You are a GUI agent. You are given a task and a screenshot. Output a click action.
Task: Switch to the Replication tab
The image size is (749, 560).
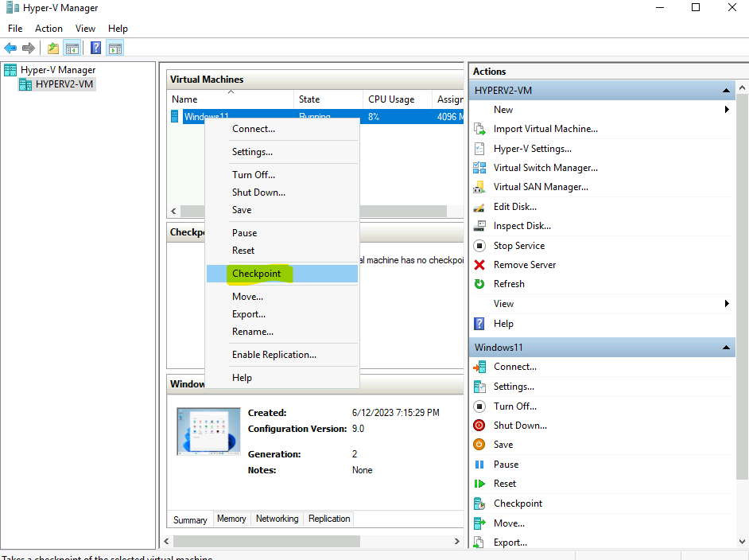pyautogui.click(x=329, y=519)
